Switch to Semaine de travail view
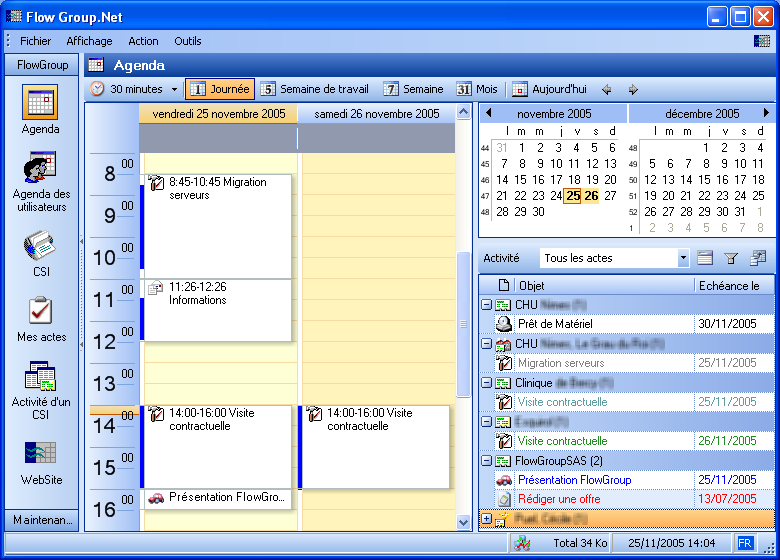The width and height of the screenshot is (780, 560). click(311, 89)
